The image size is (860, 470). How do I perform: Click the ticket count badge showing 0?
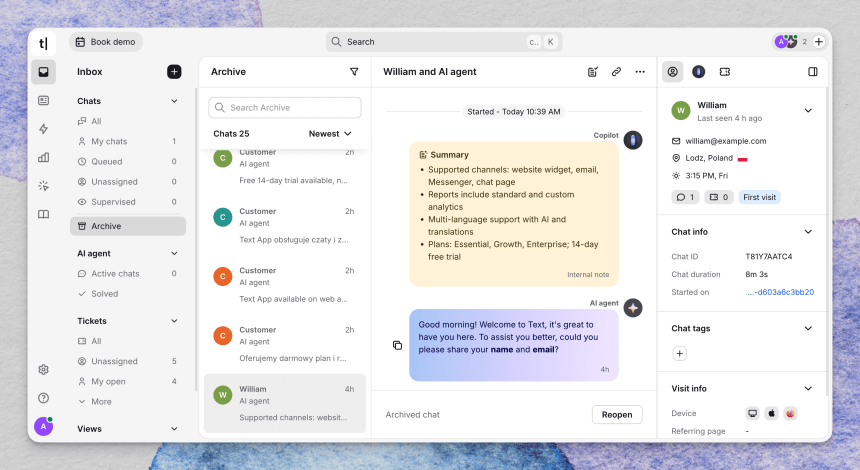pyautogui.click(x=718, y=197)
